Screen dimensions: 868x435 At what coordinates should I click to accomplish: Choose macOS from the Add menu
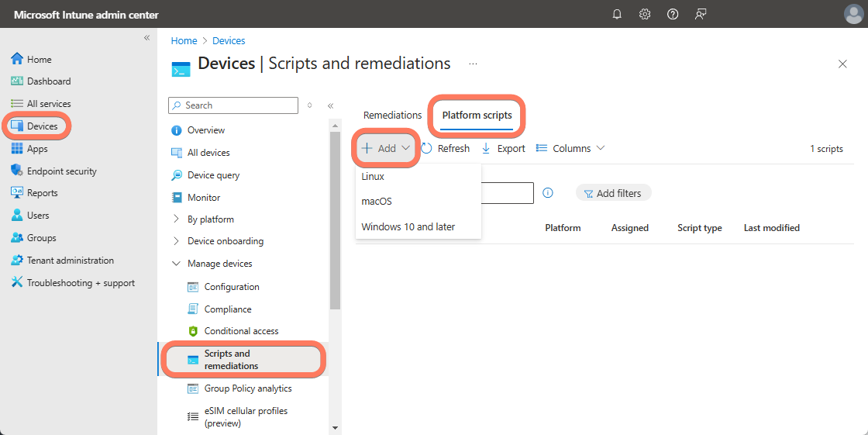[x=377, y=202]
